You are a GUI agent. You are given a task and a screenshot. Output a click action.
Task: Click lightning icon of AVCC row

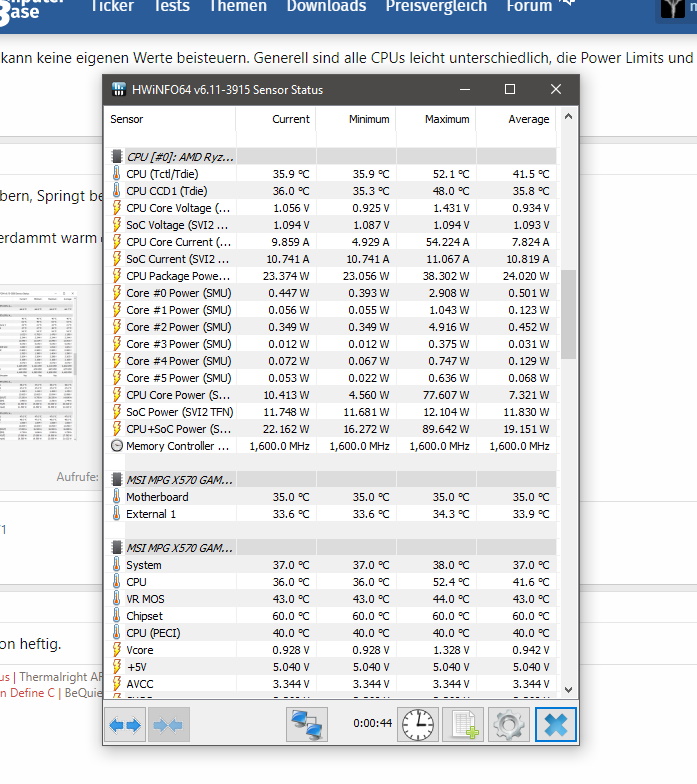coord(116,684)
